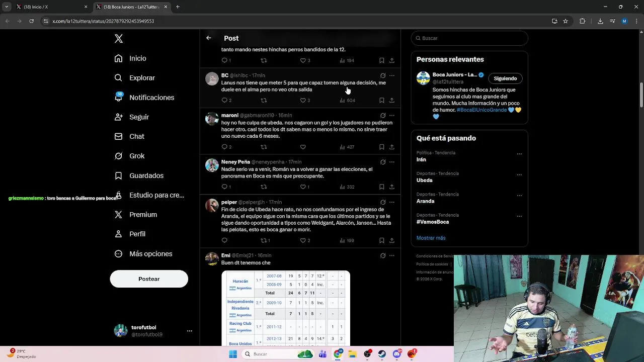Reply to peiper's post
The width and height of the screenshot is (644, 362).
pyautogui.click(x=224, y=240)
